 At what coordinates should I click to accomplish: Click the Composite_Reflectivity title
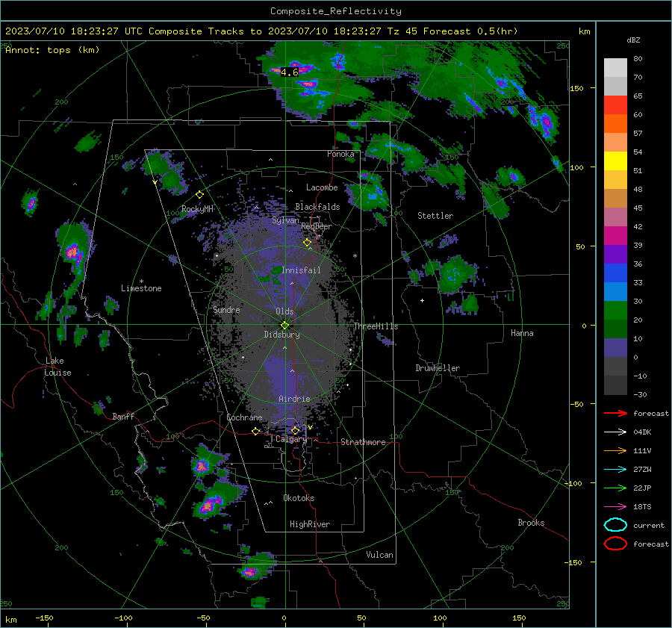(336, 11)
